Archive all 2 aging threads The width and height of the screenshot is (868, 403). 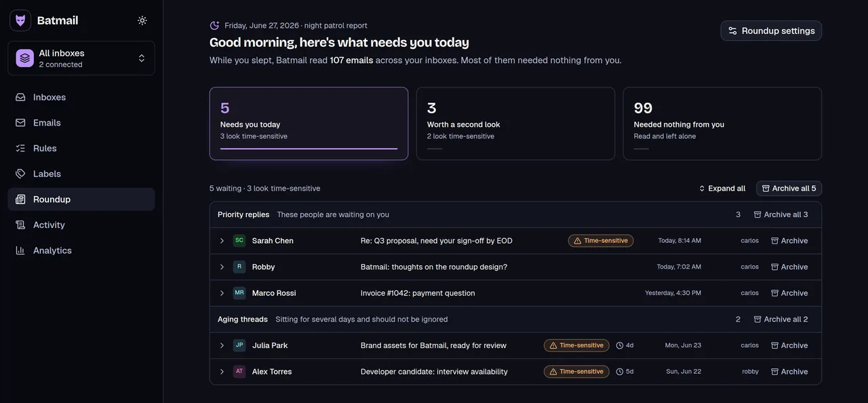[781, 320]
